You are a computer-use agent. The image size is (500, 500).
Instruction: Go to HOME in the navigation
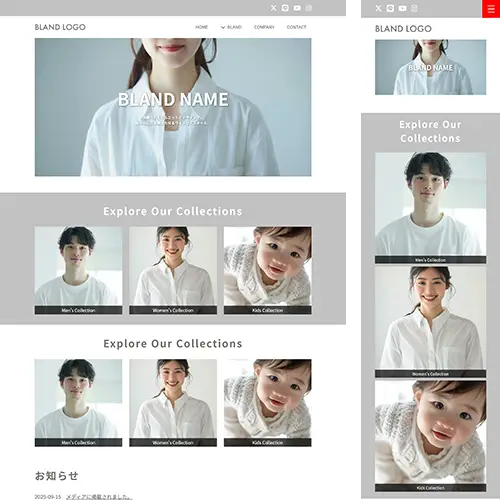click(x=201, y=27)
